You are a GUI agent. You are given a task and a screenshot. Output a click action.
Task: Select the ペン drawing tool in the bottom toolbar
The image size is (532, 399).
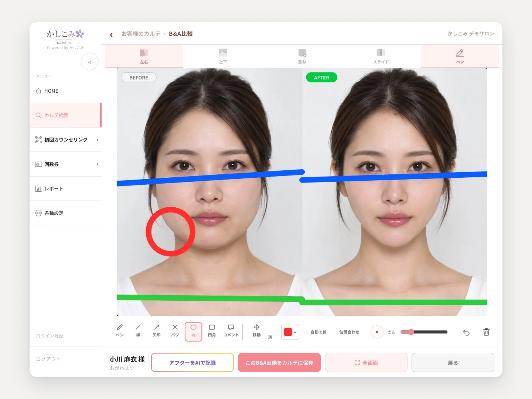point(120,331)
